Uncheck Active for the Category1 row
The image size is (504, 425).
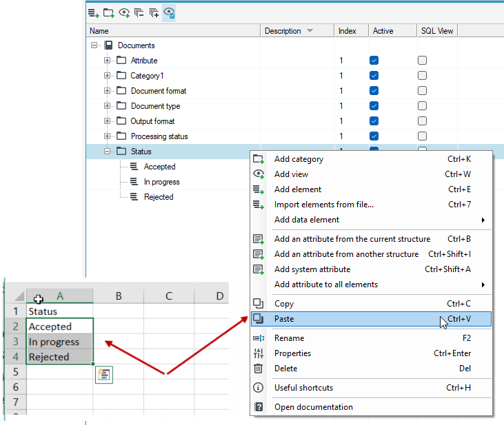(374, 76)
